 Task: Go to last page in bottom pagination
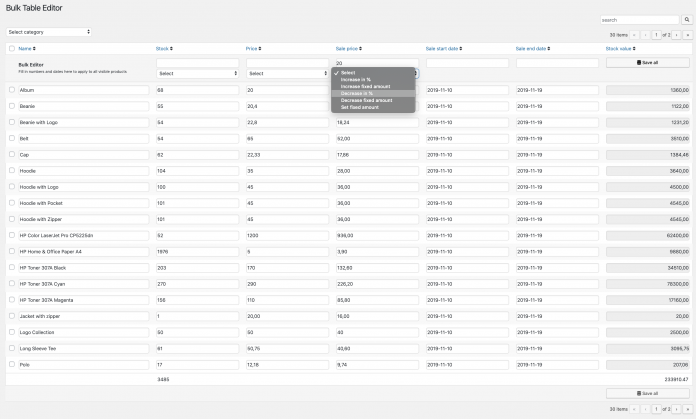[688, 409]
